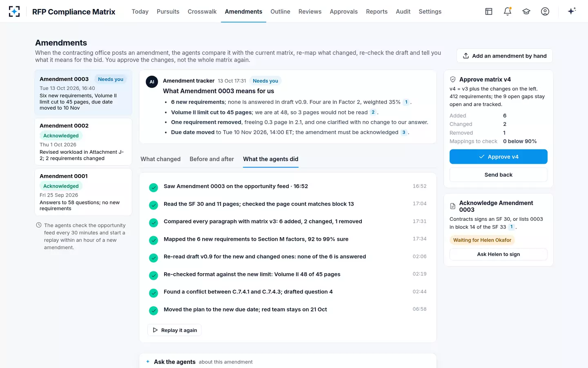Click citation badge 1 after 'block 14 of the SF 33'
Viewport: 588px width, 368px height.
pos(511,227)
